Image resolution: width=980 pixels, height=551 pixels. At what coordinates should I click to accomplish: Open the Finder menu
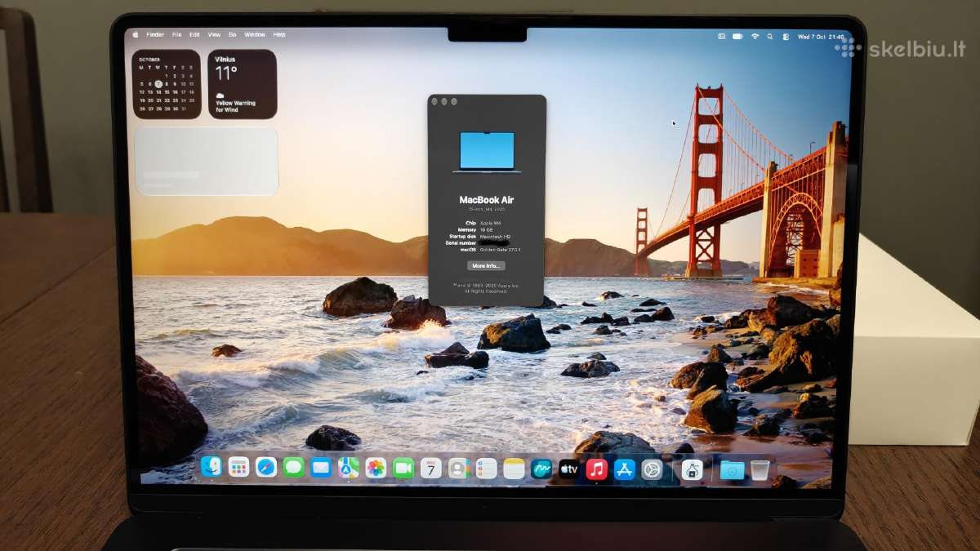[x=155, y=34]
